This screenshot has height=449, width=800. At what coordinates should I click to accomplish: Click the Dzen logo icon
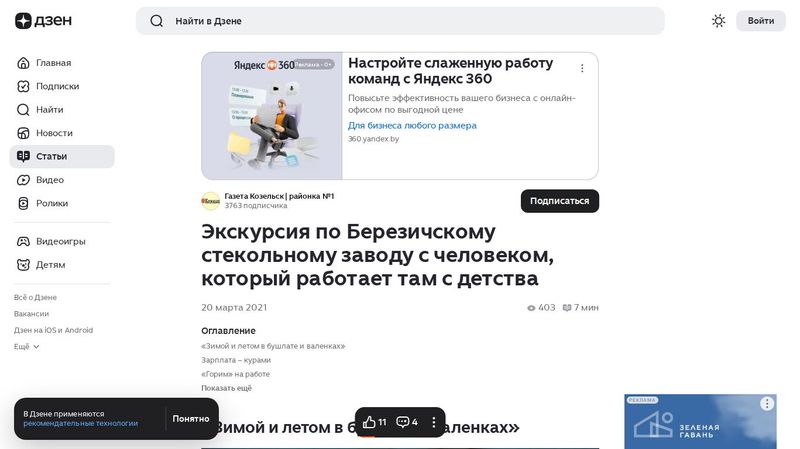[x=23, y=21]
